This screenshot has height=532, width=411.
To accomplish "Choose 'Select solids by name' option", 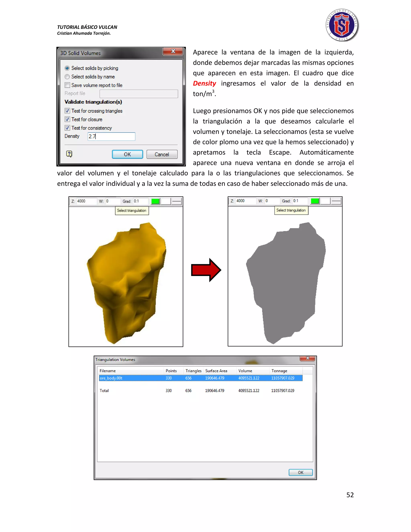I will click(67, 77).
